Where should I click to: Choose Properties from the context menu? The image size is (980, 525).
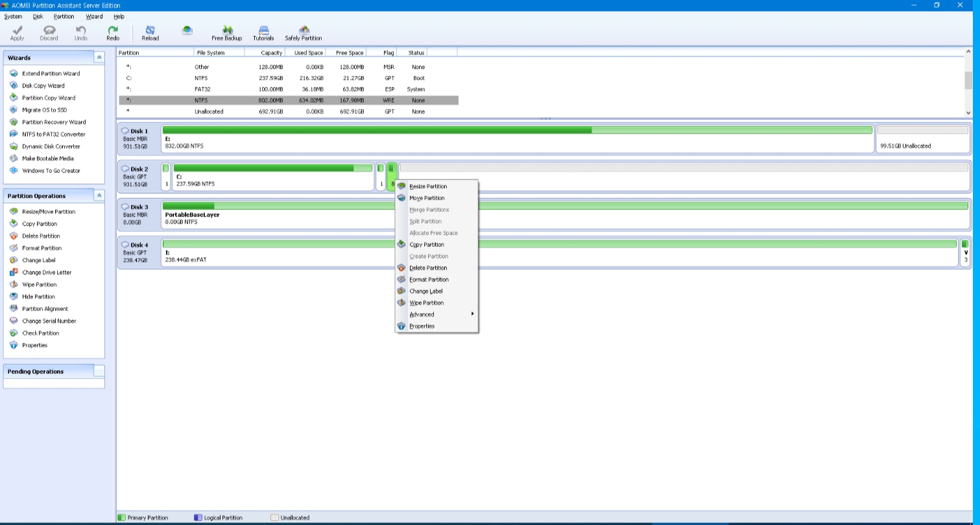tap(436, 326)
